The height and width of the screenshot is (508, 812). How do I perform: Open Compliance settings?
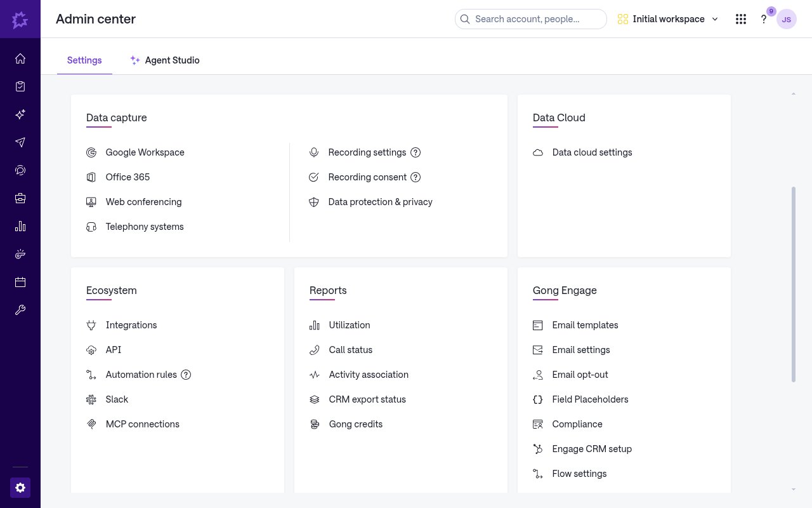point(577,424)
